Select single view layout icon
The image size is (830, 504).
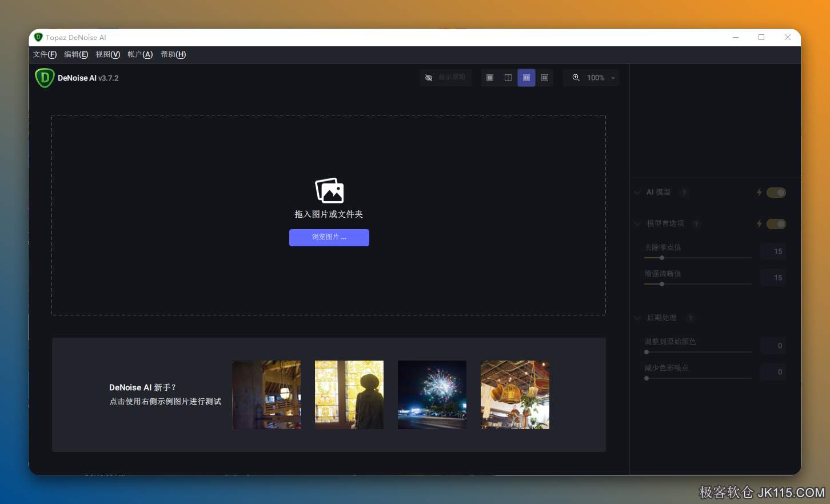click(x=490, y=78)
